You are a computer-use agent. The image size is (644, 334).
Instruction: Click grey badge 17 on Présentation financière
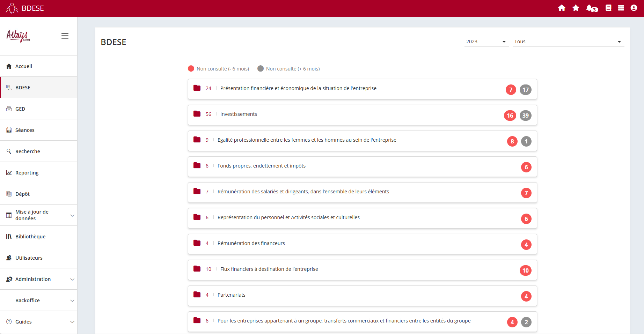pyautogui.click(x=525, y=90)
